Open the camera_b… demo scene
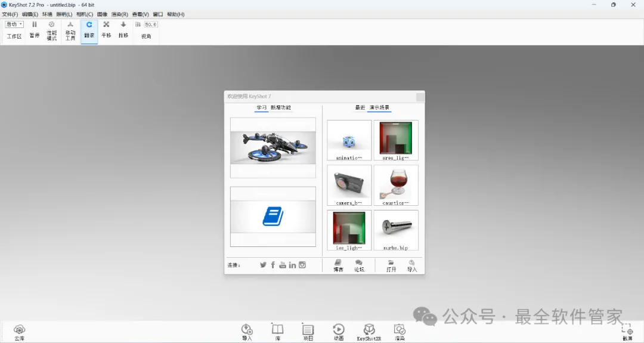 [349, 186]
